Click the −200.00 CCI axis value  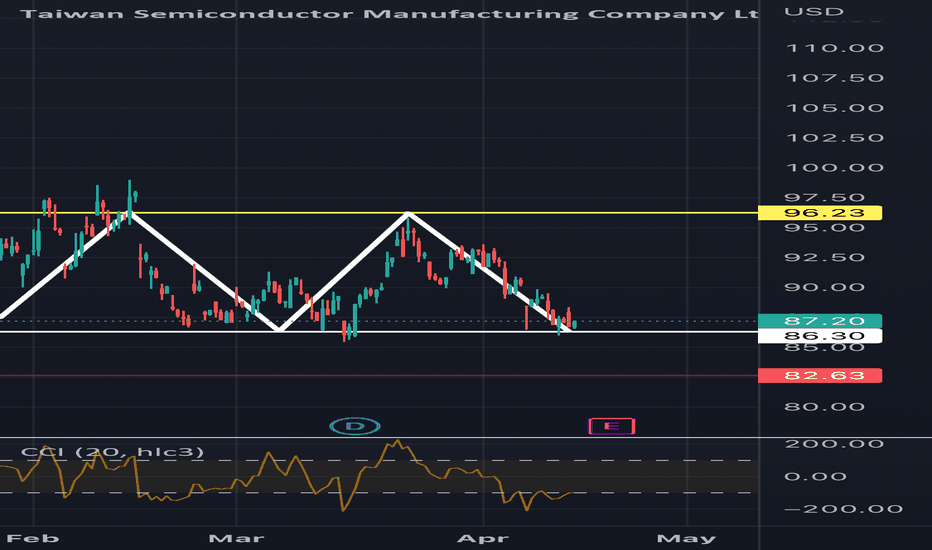[x=843, y=509]
